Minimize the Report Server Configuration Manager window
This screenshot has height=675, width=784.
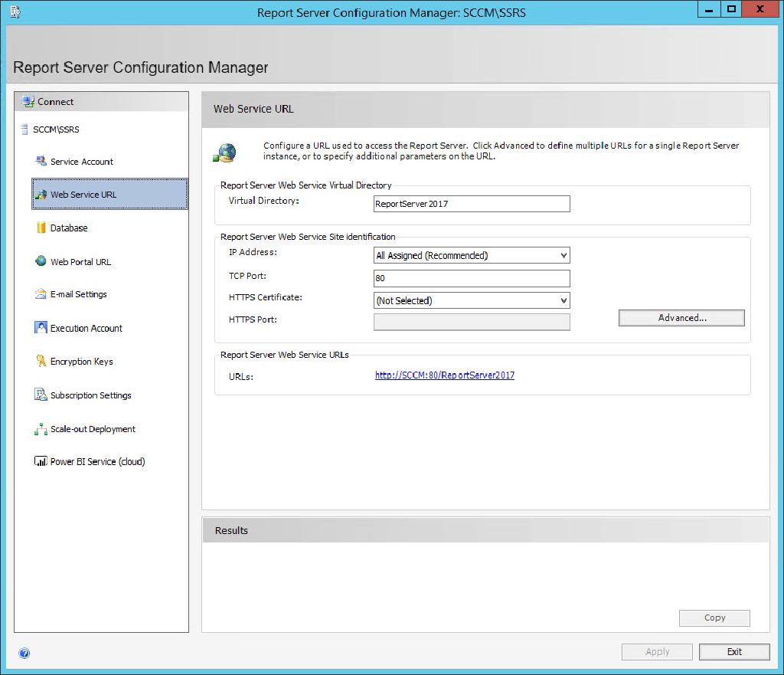(x=708, y=9)
